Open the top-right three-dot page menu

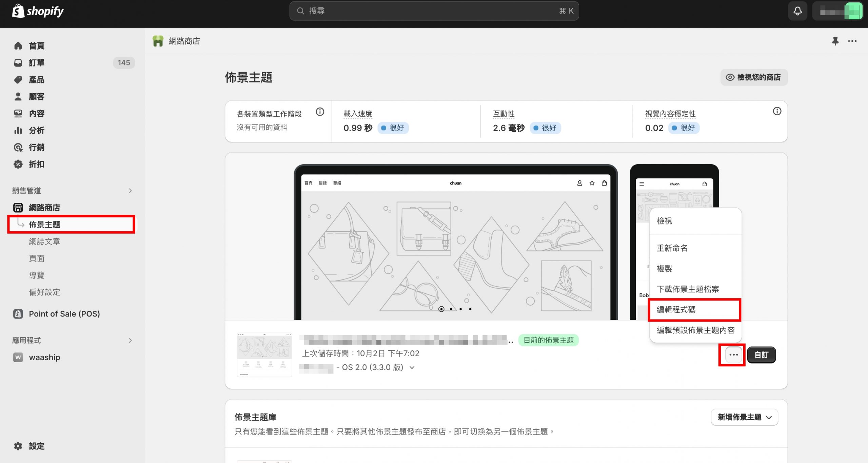tap(852, 41)
